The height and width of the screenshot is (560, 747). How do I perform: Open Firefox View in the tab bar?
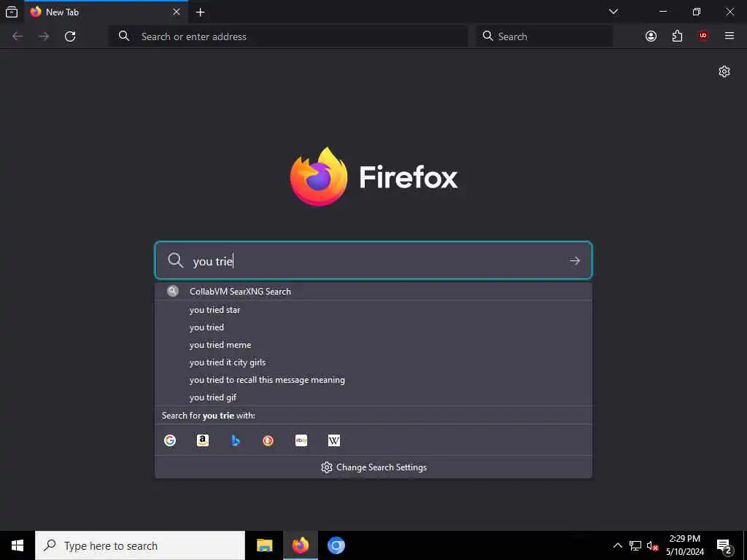pyautogui.click(x=12, y=12)
